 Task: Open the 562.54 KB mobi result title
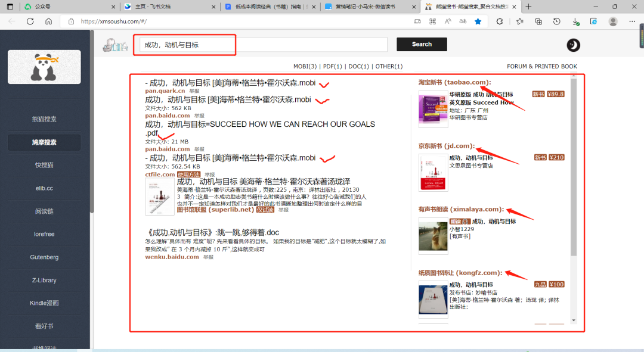230,158
